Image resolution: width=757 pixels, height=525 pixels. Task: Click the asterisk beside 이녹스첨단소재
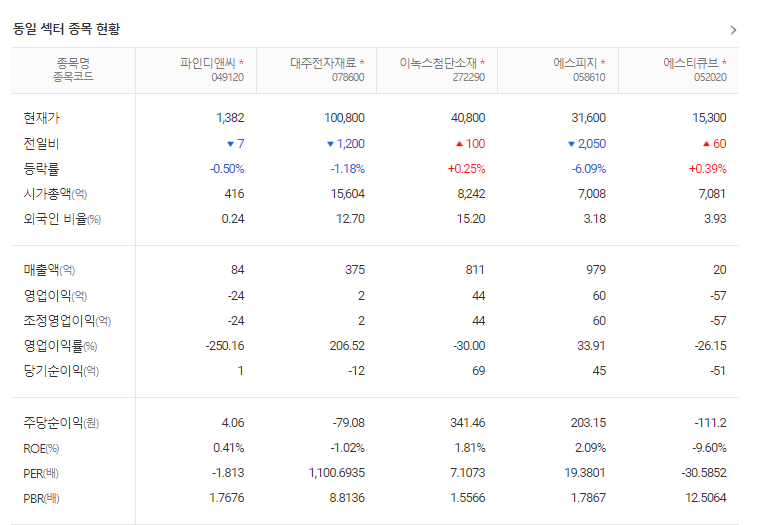coord(482,62)
